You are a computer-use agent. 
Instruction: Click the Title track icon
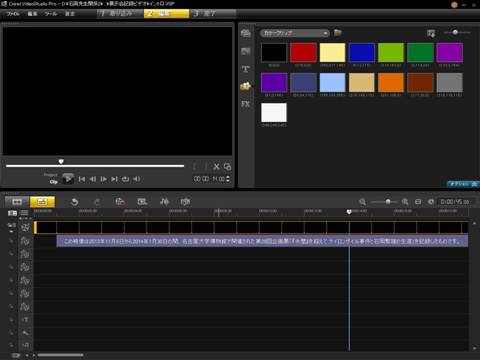click(25, 319)
